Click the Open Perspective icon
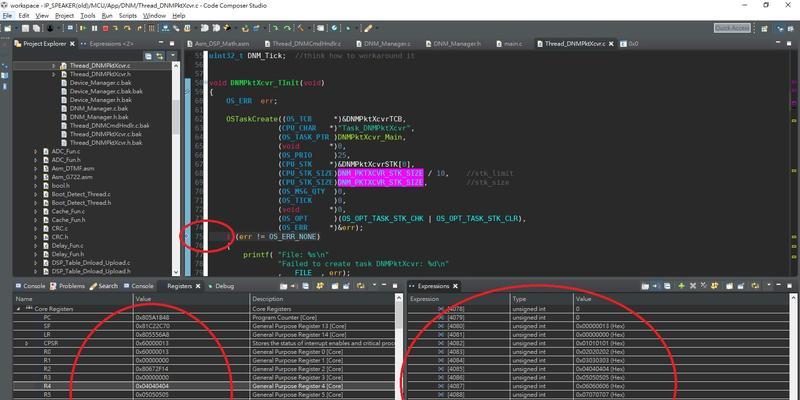Screen dimensions: 800x400 764,29
